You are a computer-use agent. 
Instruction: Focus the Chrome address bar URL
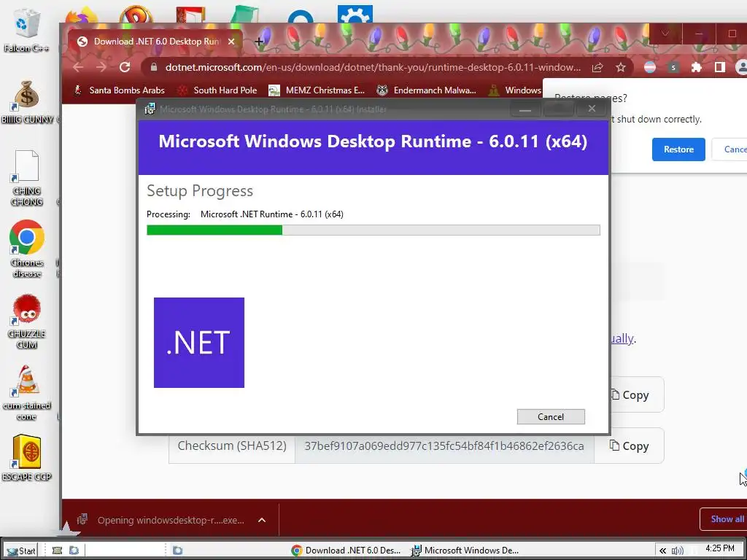tap(373, 67)
